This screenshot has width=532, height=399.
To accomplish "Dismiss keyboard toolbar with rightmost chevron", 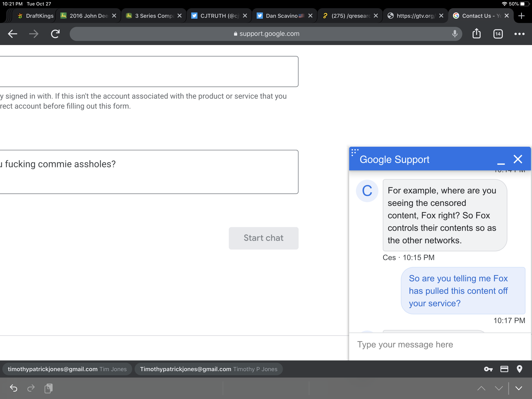I will [519, 388].
